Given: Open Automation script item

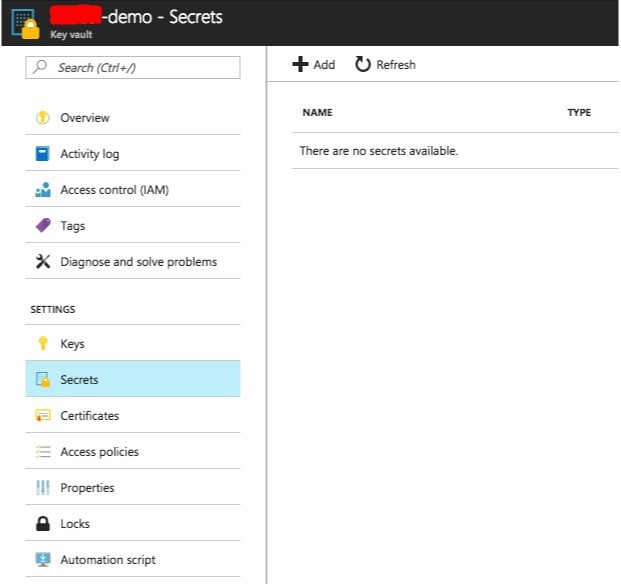Looking at the screenshot, I should (133, 559).
